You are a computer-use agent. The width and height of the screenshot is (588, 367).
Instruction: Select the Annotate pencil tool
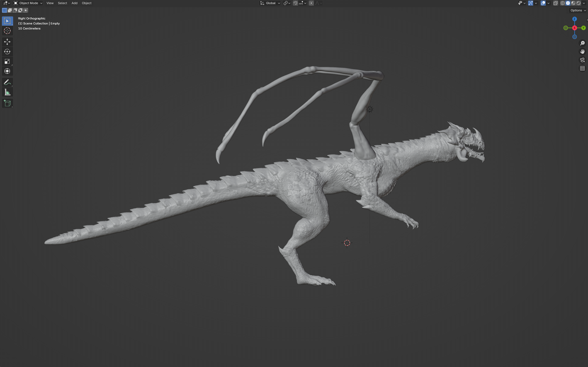[7, 82]
